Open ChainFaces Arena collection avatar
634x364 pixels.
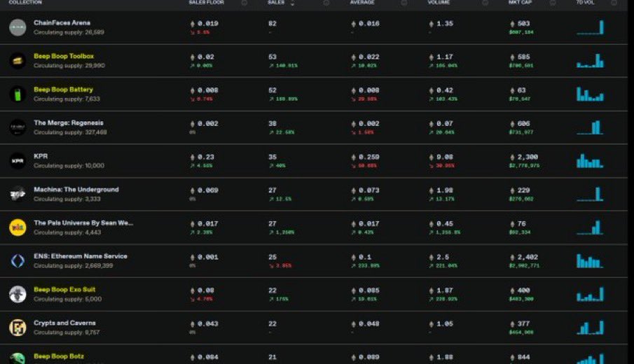pyautogui.click(x=18, y=27)
